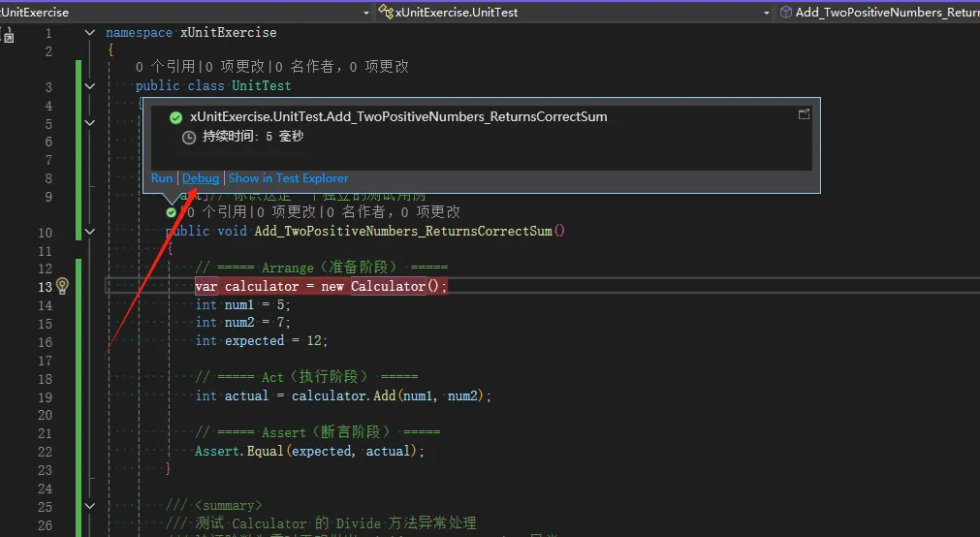Click the '/// <summary>' comment on line 25
Viewport: 980px width, 537px height.
coord(214,506)
